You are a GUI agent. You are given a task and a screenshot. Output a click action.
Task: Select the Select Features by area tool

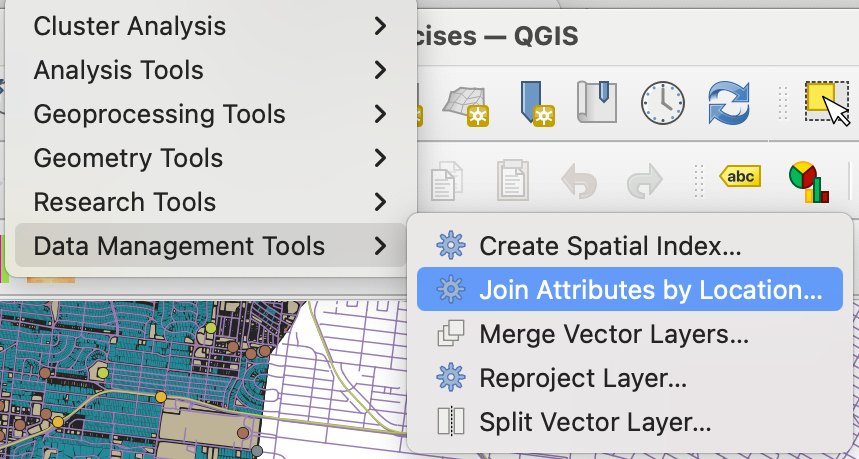pyautogui.click(x=826, y=102)
